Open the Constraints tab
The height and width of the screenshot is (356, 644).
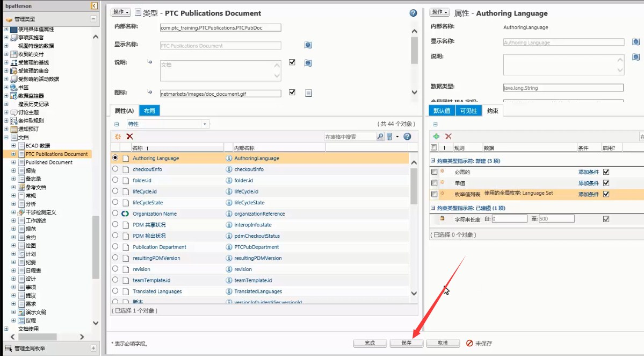click(x=493, y=111)
